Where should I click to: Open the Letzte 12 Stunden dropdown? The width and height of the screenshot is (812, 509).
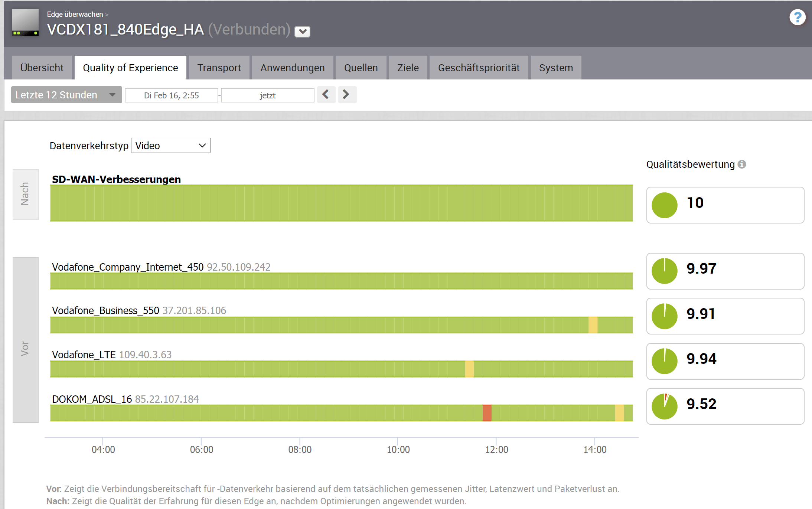[66, 95]
